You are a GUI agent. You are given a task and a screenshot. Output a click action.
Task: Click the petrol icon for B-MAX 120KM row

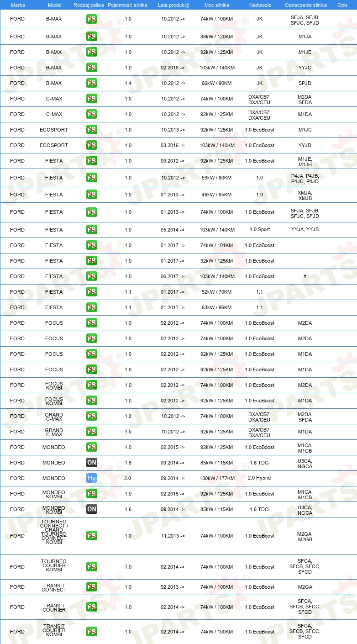tap(92, 37)
